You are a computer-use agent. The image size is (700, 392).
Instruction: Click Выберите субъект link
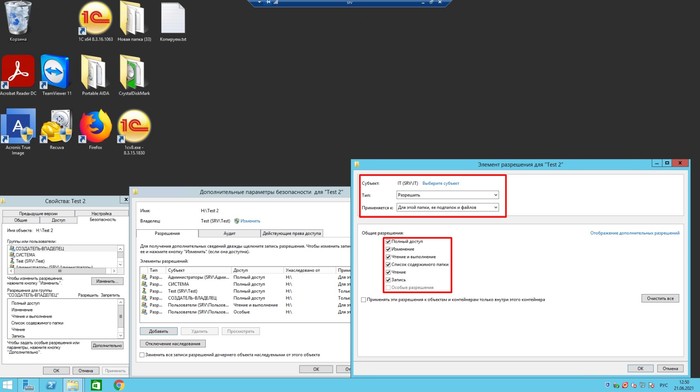point(441,183)
